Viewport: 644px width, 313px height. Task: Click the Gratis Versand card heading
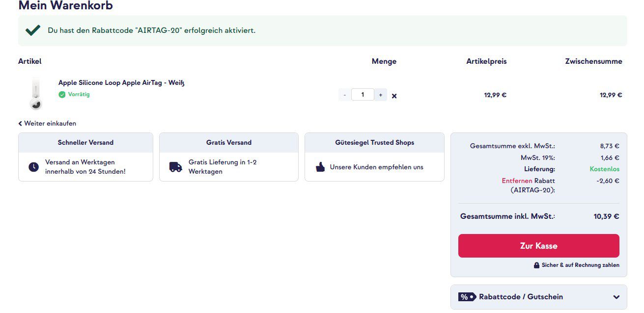229,143
